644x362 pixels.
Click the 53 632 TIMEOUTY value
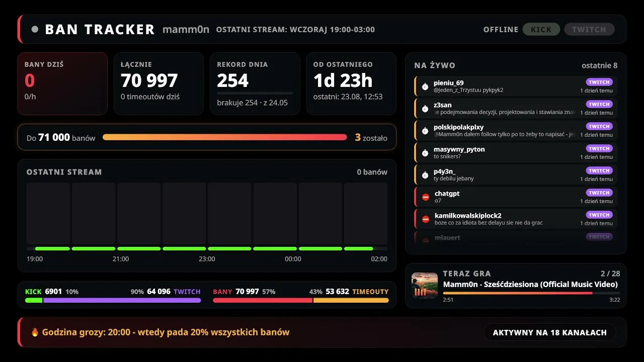(x=357, y=292)
